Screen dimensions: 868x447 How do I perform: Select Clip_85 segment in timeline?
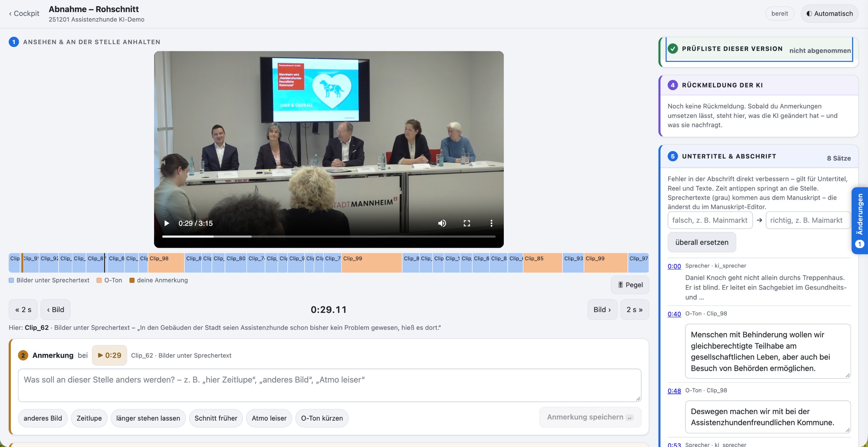[542, 263]
